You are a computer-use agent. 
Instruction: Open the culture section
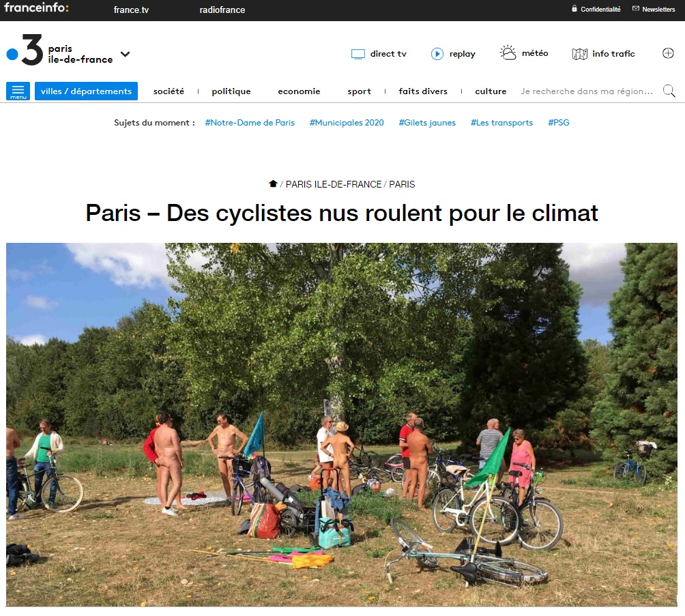(x=491, y=91)
